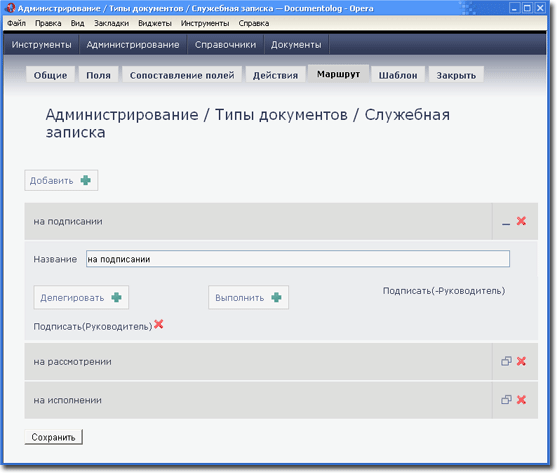The image size is (557, 473).
Task: Select the 'Подписать(-Руководитель)' action link
Action: coord(444,291)
